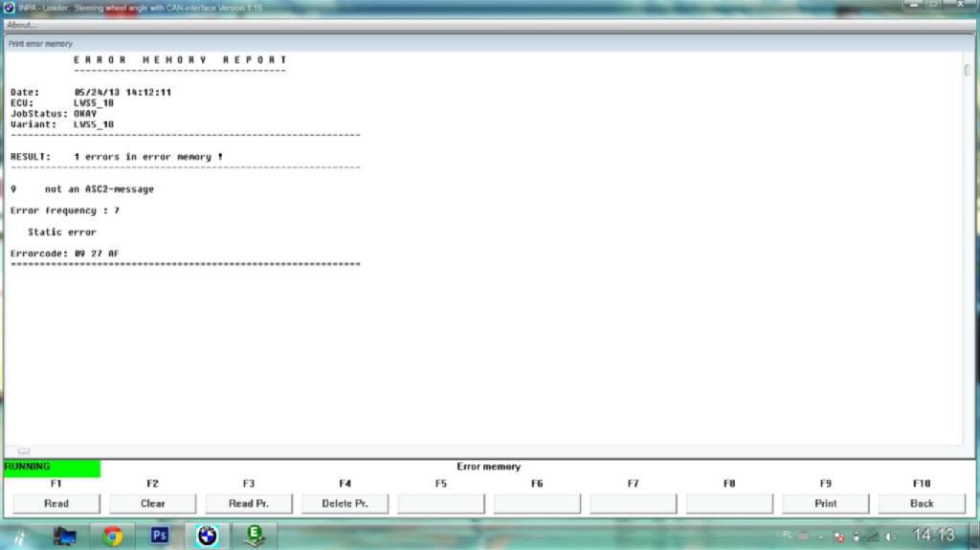Open Photoshop from taskbar
The width and height of the screenshot is (980, 550).
pyautogui.click(x=160, y=536)
